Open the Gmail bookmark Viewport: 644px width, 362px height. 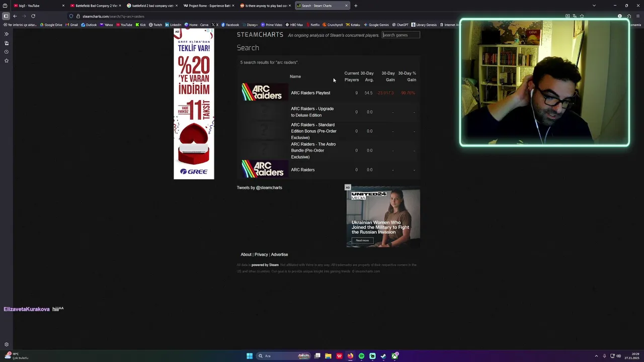72,25
